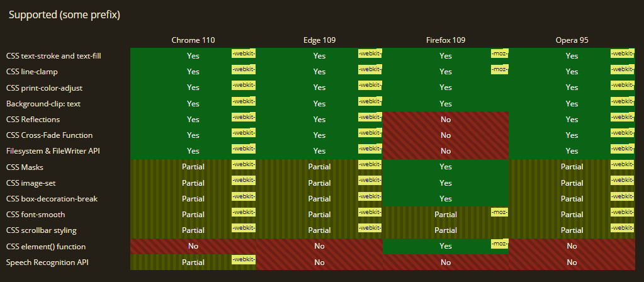Open the Speech Recognition API feature
This screenshot has width=644, height=282.
(x=47, y=262)
